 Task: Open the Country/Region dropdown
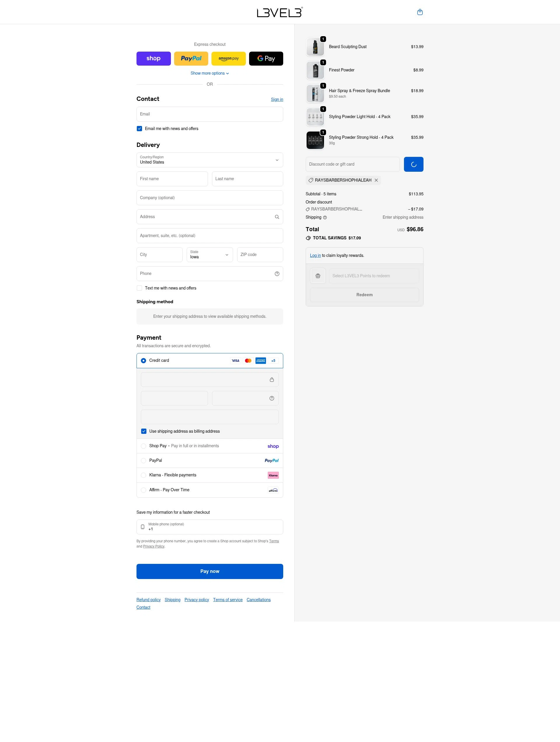pyautogui.click(x=209, y=160)
